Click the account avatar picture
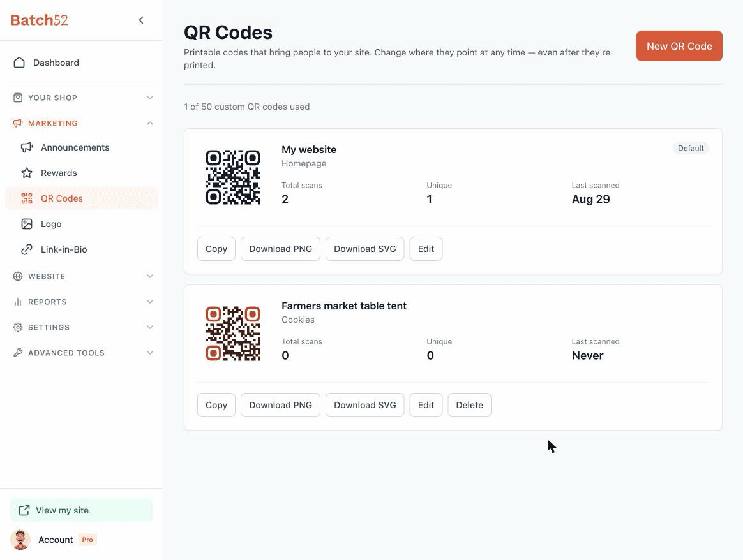The width and height of the screenshot is (743, 560). (x=20, y=540)
